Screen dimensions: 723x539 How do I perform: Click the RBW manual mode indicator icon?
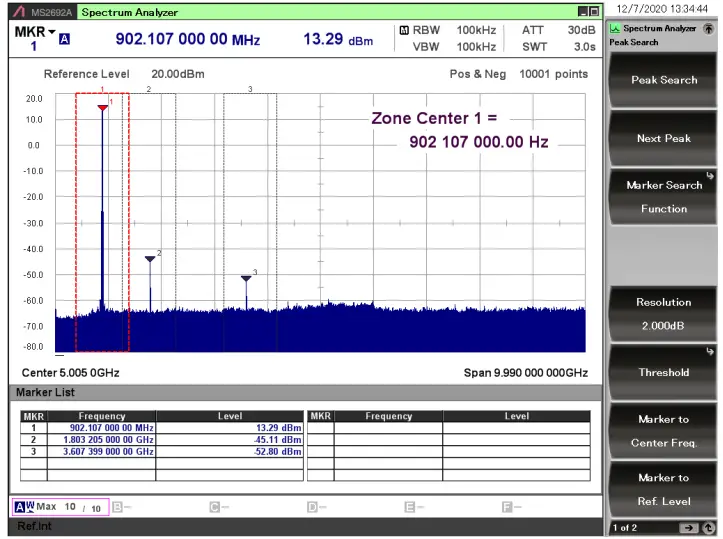(x=404, y=30)
